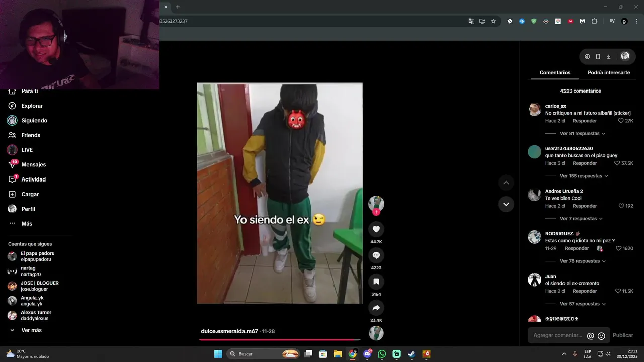Open profile avatar at top right
Screen dimensions: 644x362
tap(625, 56)
